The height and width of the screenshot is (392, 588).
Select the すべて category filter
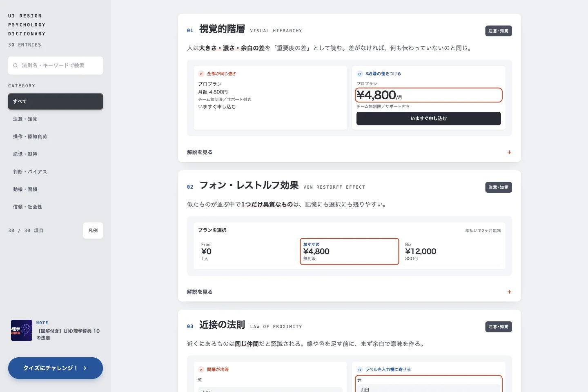pyautogui.click(x=56, y=101)
